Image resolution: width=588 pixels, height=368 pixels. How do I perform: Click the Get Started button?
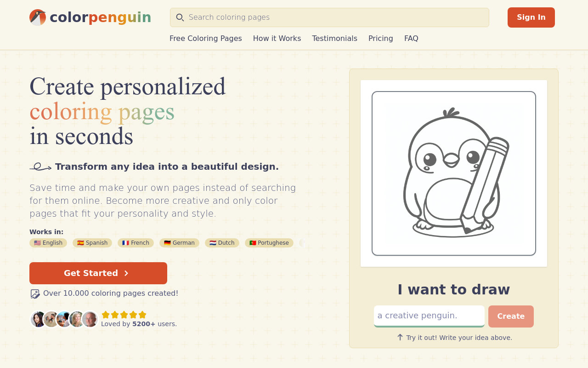(98, 273)
